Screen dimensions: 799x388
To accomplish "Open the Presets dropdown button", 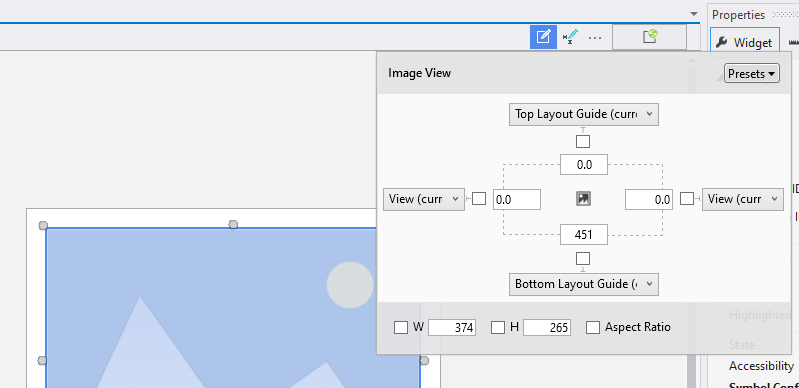I will tap(752, 73).
